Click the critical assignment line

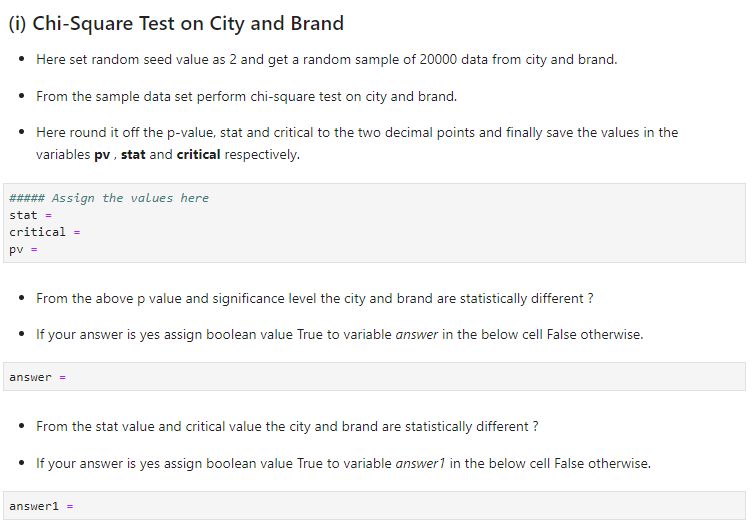click(x=45, y=232)
